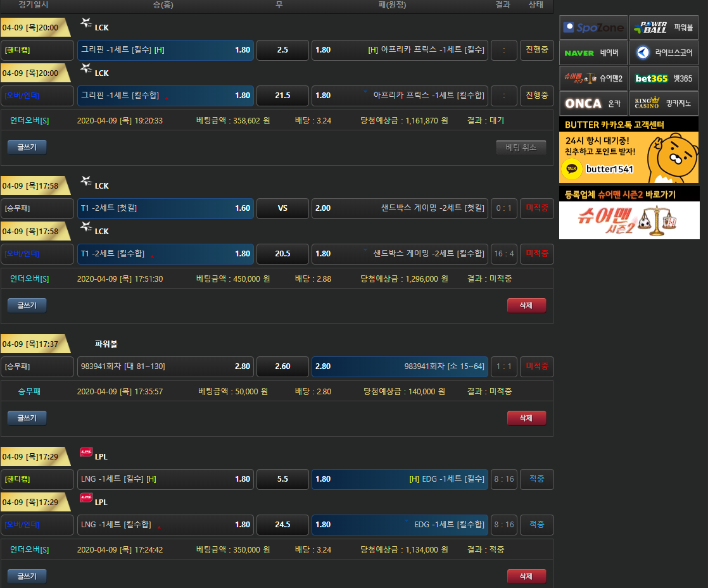Click 글쓰기 under the 19:20:33 bet
The width and height of the screenshot is (708, 588).
click(x=27, y=147)
